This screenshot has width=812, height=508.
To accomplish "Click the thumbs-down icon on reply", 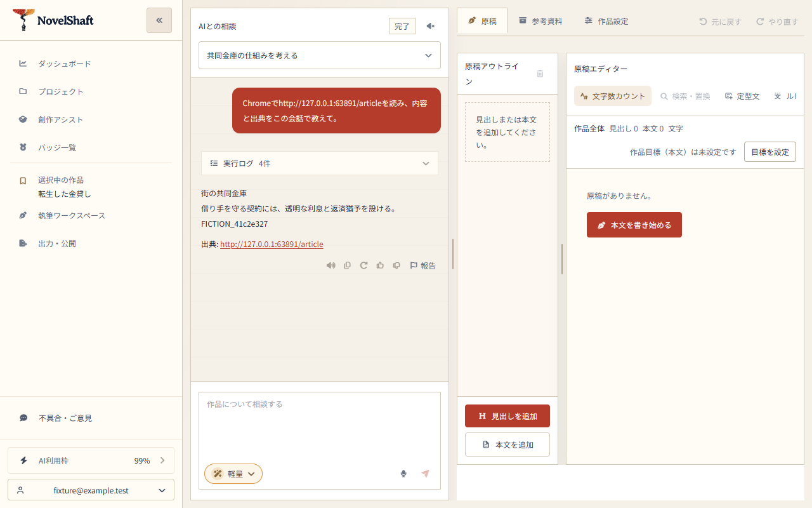I will tap(396, 265).
